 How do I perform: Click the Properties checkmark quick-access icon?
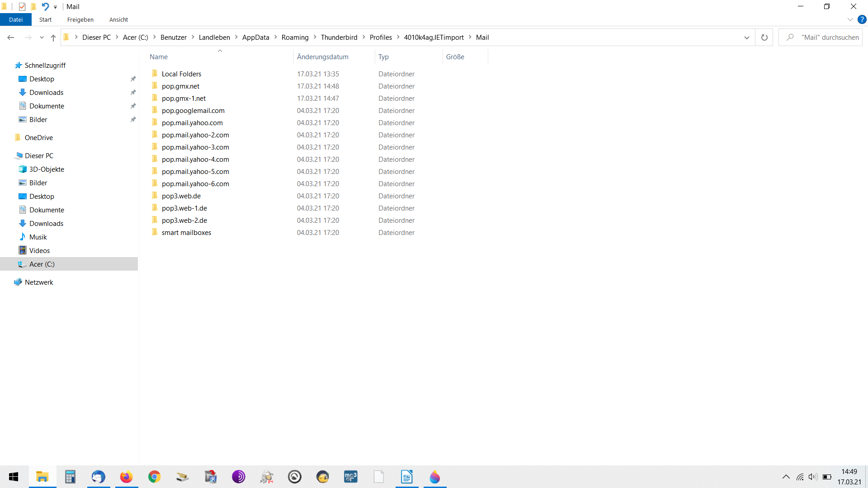[x=22, y=6]
